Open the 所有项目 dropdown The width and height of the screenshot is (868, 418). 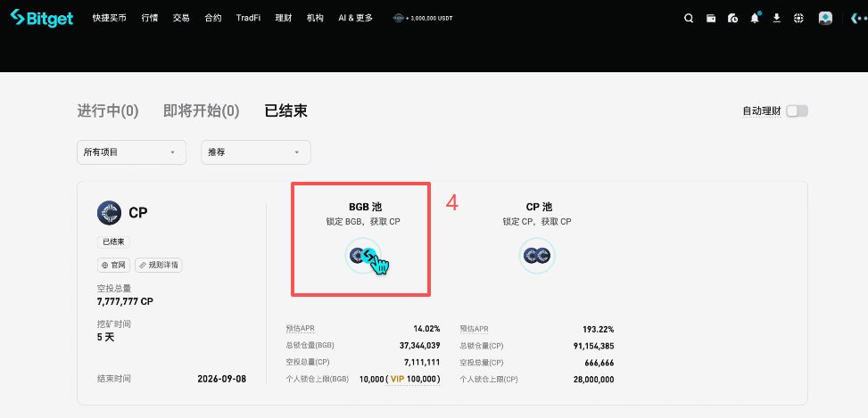point(131,152)
